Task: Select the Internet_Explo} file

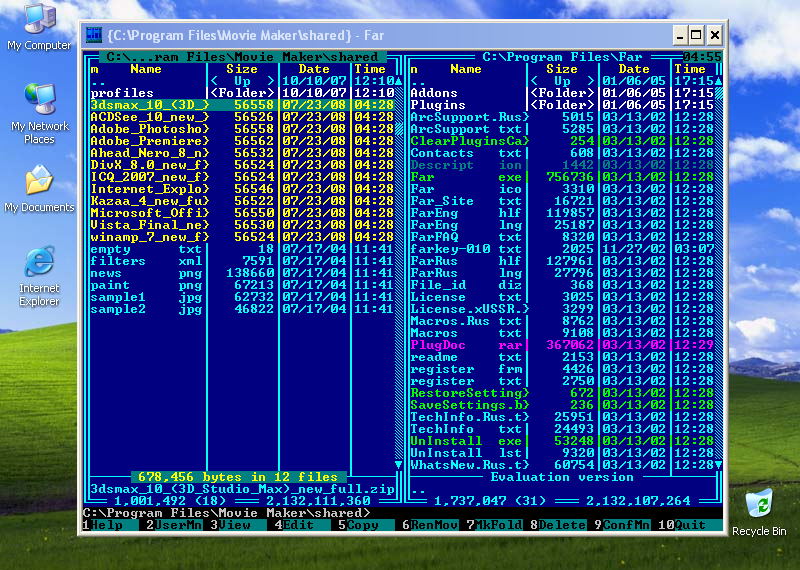Action: point(242,189)
